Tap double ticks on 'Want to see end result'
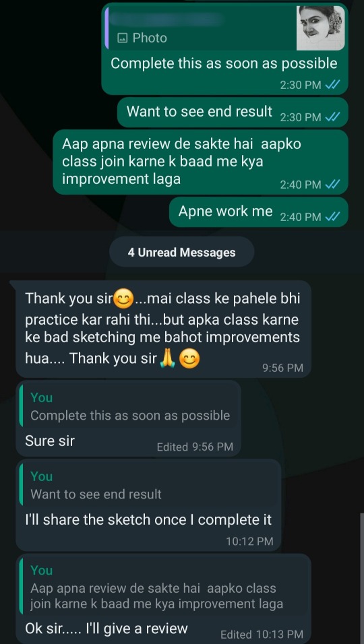364x644 pixels. click(332, 117)
